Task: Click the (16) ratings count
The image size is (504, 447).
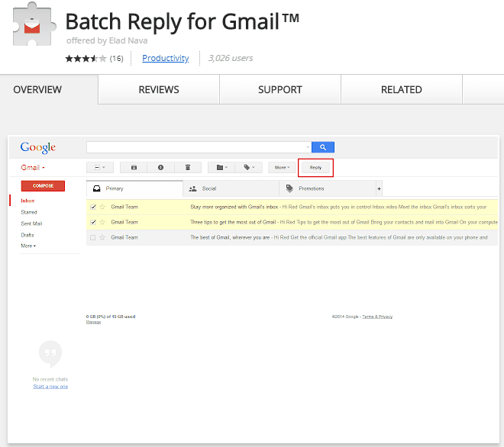Action: click(116, 59)
